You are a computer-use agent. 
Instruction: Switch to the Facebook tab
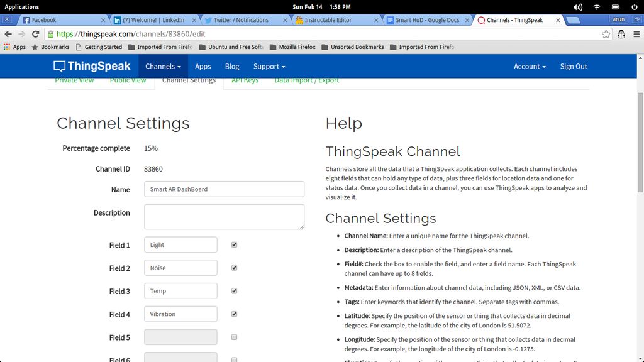pyautogui.click(x=62, y=20)
